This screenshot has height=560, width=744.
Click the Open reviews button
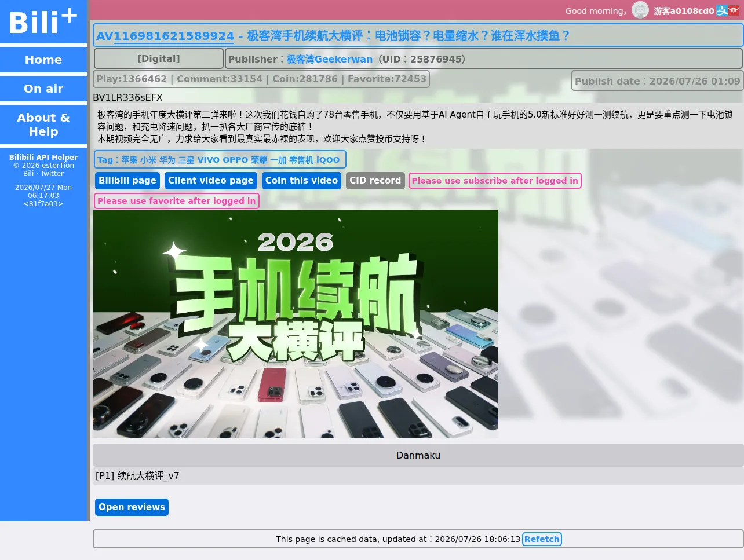[x=132, y=507]
